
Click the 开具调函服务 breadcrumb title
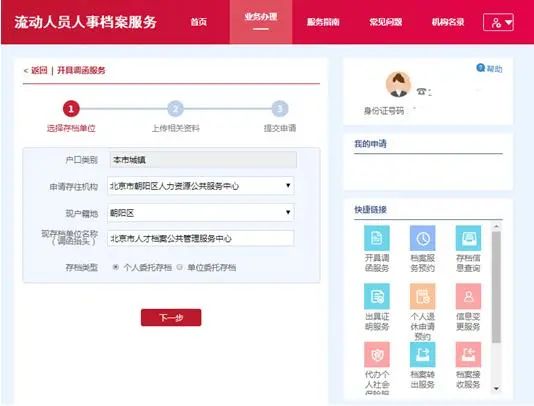81,70
